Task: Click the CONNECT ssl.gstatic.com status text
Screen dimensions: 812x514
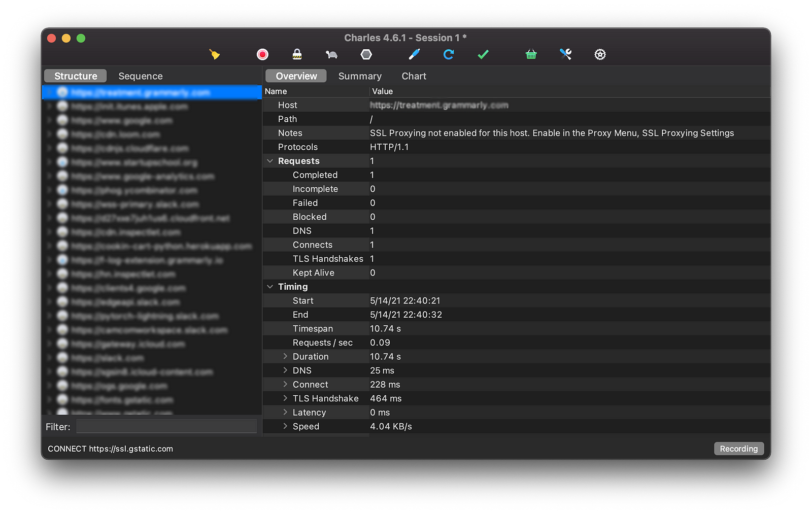Action: pyautogui.click(x=110, y=449)
